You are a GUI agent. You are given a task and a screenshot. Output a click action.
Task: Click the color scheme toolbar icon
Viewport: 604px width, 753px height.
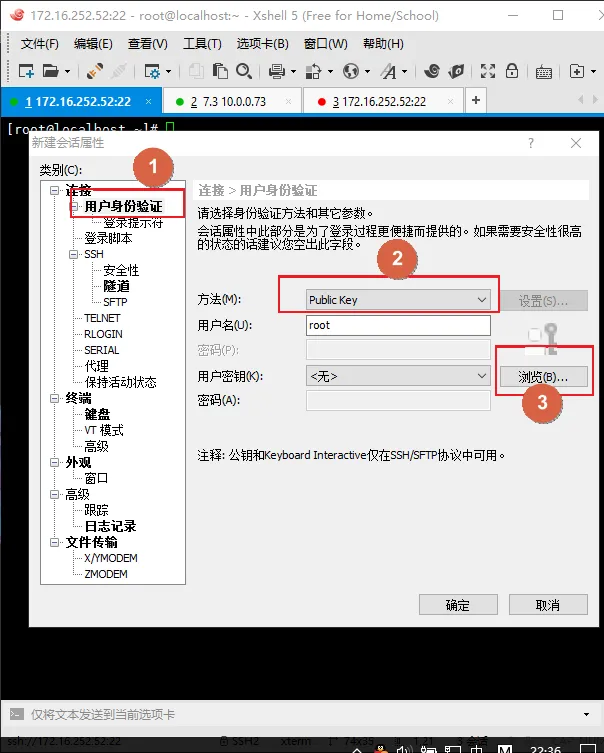(313, 72)
